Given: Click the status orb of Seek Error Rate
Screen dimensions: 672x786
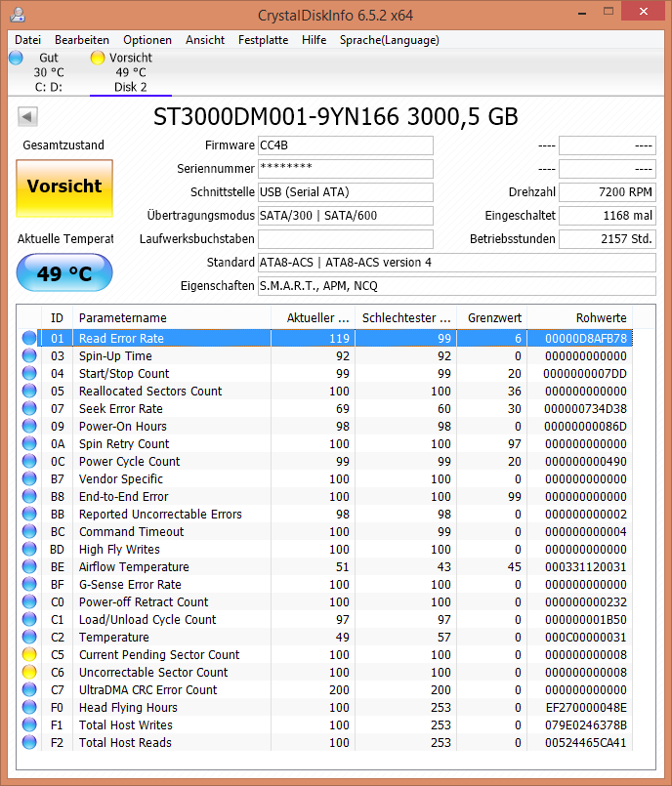Looking at the screenshot, I should [29, 408].
